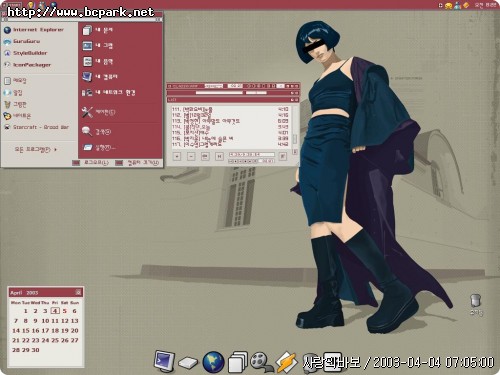The width and height of the screenshot is (500, 375).
Task: Click the playlist options button at far right
Action: (283, 156)
